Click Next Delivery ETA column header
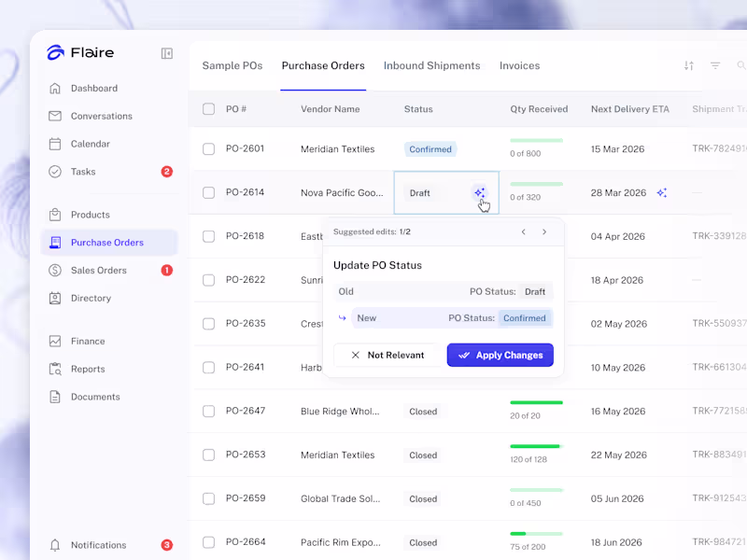This screenshot has height=560, width=747. point(629,109)
